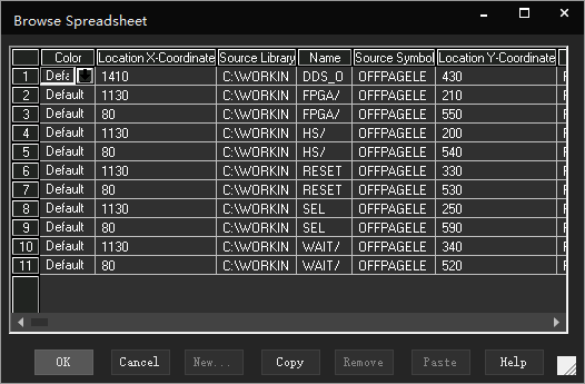Image resolution: width=585 pixels, height=384 pixels.
Task: Click the Source Symbol OFFPAGELE cell in row 8
Action: [394, 209]
